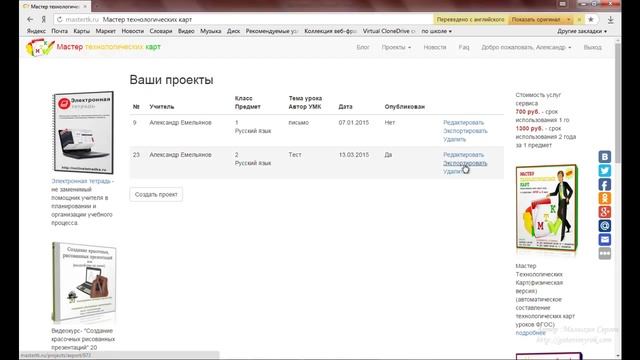
Task: Open the 'Новости' site navigation item
Action: (435, 47)
